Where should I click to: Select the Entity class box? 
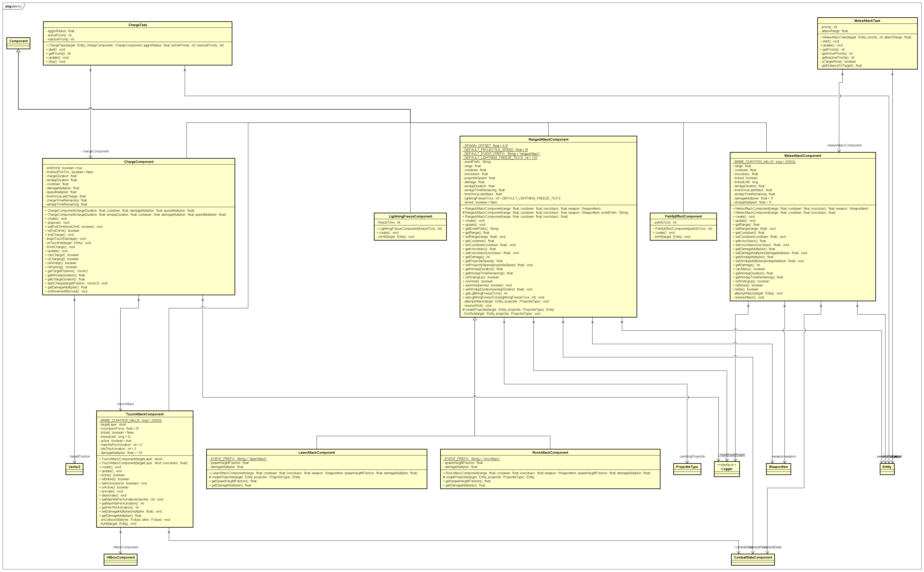[x=887, y=469]
